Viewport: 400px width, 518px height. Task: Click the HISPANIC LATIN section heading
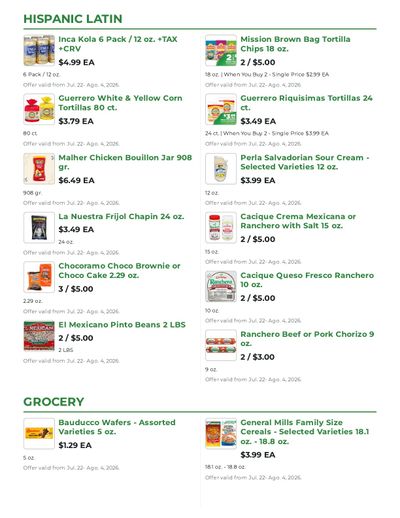point(73,19)
